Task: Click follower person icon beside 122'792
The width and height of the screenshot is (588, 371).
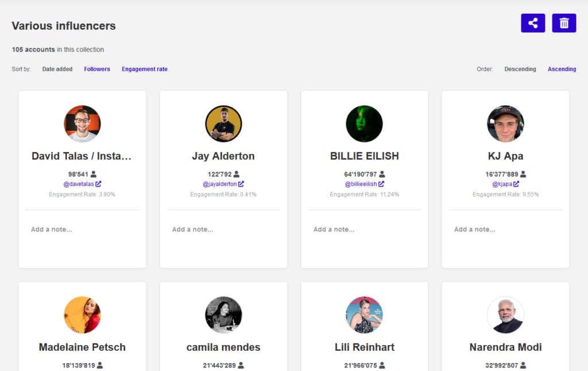Action: tap(236, 174)
